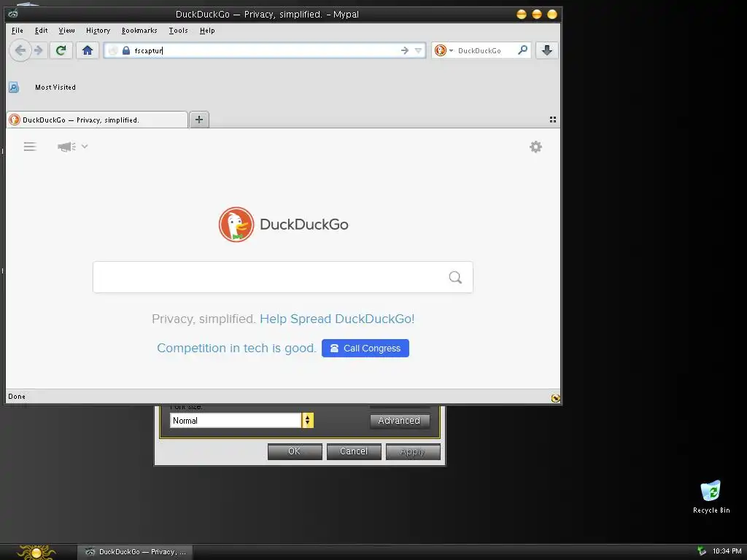
Task: Click Advanced in the dialog behind
Action: (x=399, y=421)
